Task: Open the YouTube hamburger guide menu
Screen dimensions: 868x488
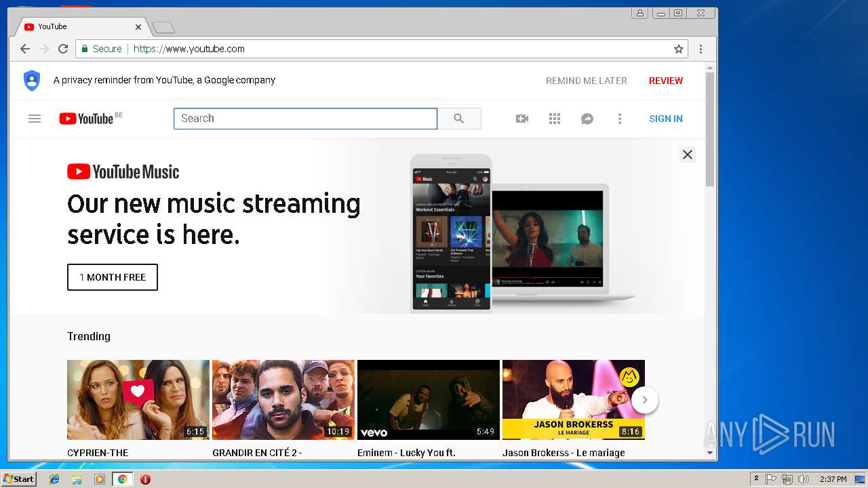Action: click(x=35, y=119)
